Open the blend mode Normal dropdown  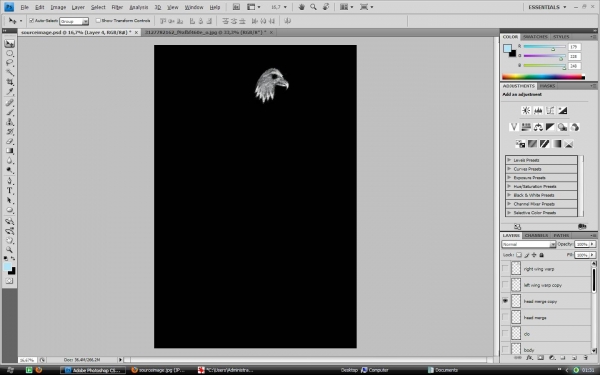coord(528,244)
